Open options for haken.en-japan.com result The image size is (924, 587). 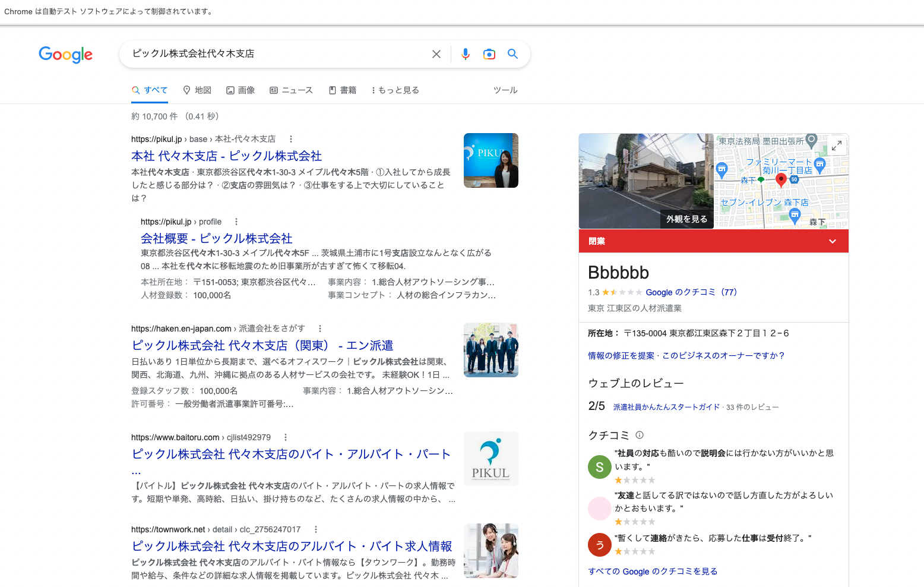pos(320,329)
